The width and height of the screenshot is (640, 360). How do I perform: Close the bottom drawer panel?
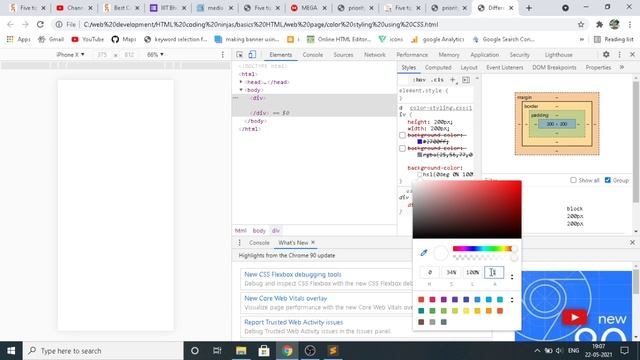632,242
